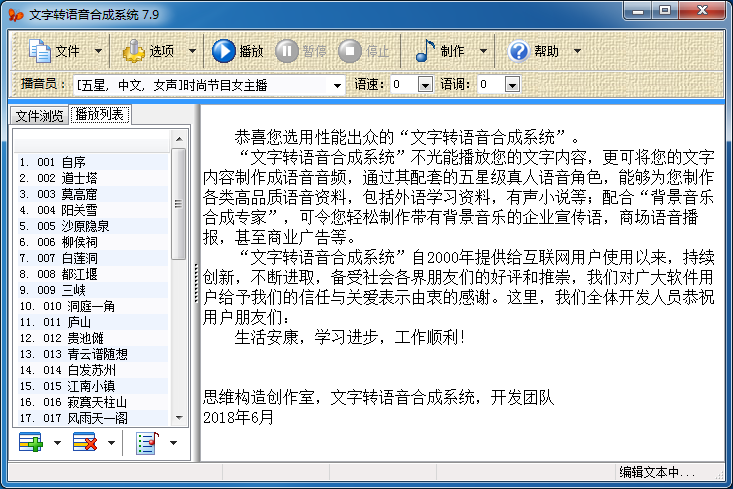Click the 制作 (Produce) music note icon
The height and width of the screenshot is (489, 733).
[426, 51]
